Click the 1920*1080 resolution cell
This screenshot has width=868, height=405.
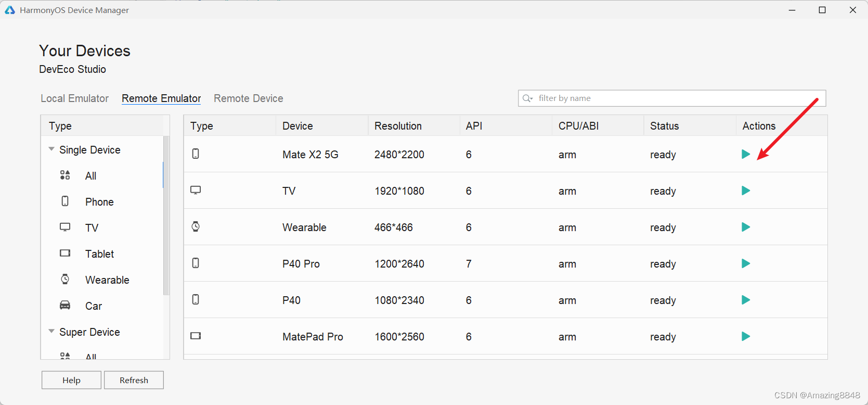399,191
